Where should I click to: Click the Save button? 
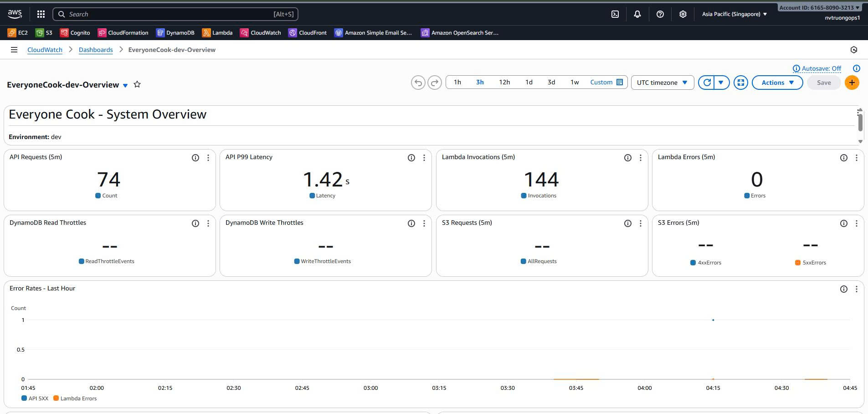[824, 83]
